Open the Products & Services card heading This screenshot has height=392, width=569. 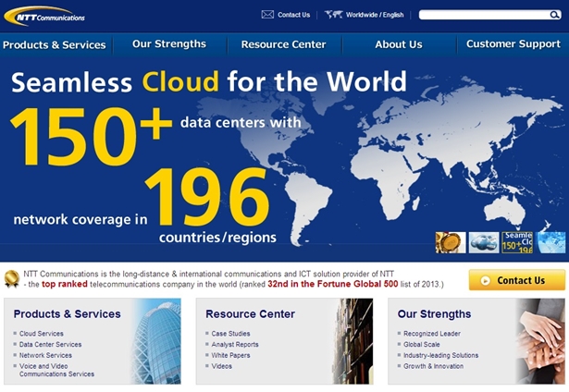click(68, 313)
